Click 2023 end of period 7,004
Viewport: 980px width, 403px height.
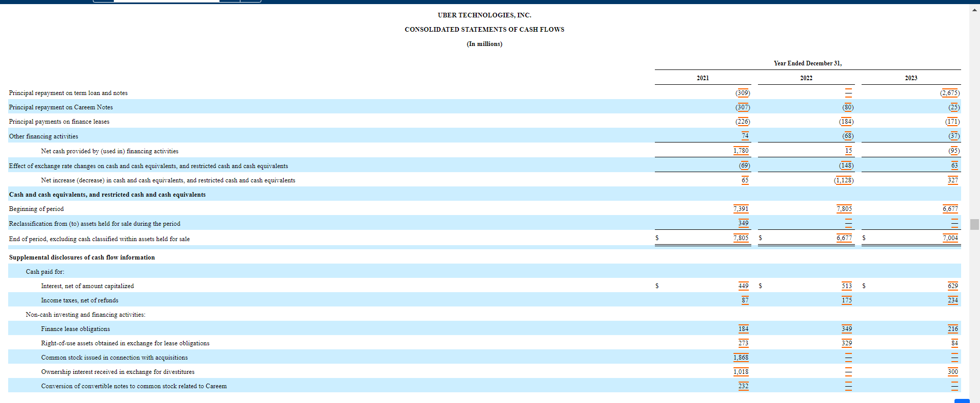pos(950,238)
